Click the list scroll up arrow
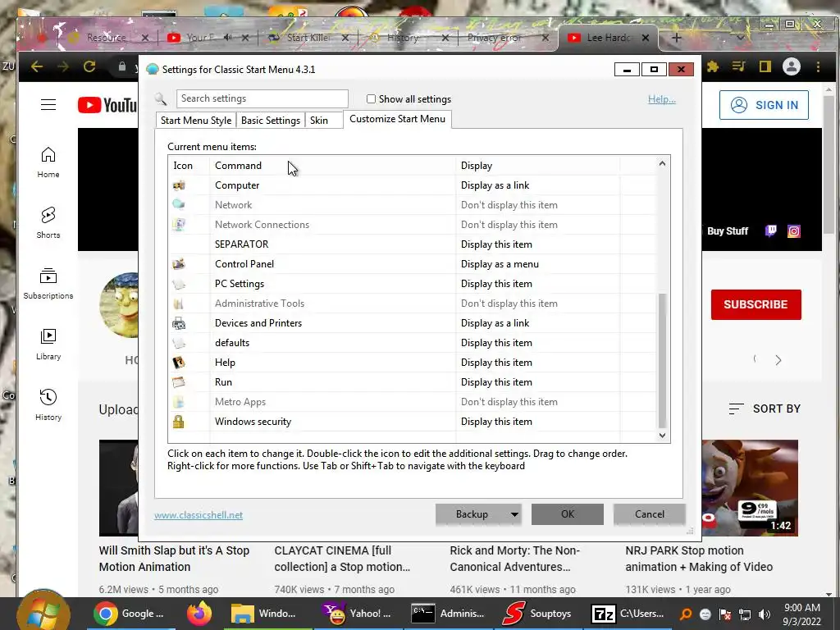 coord(662,163)
